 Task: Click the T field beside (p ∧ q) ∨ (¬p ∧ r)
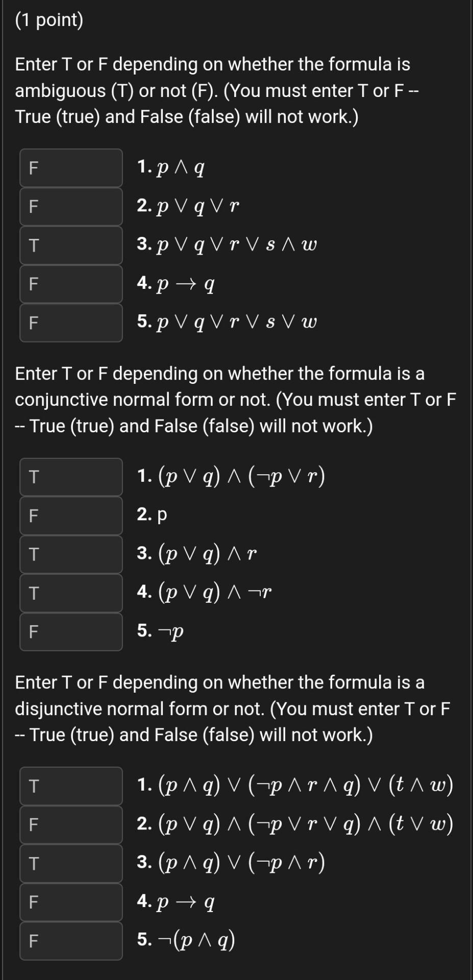pyautogui.click(x=71, y=864)
